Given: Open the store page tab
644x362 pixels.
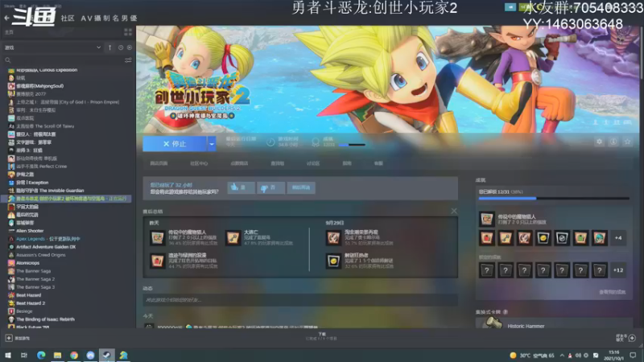Looking at the screenshot, I should 159,163.
